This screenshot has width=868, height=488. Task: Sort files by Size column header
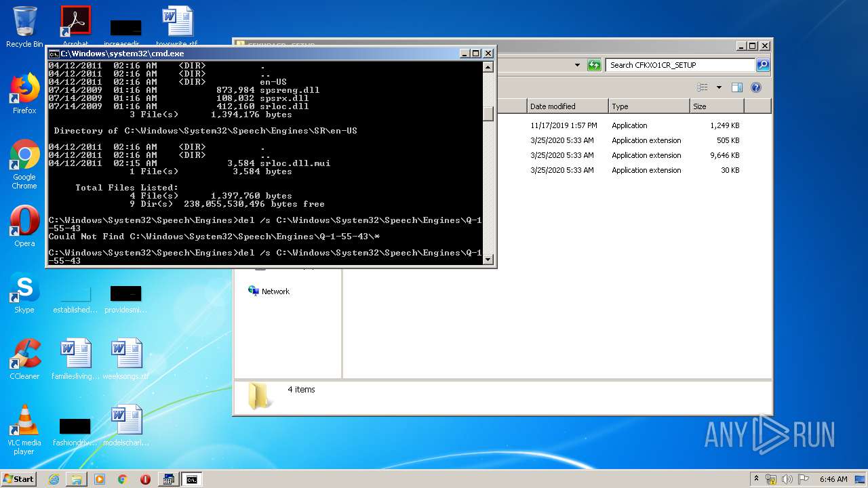(x=717, y=106)
